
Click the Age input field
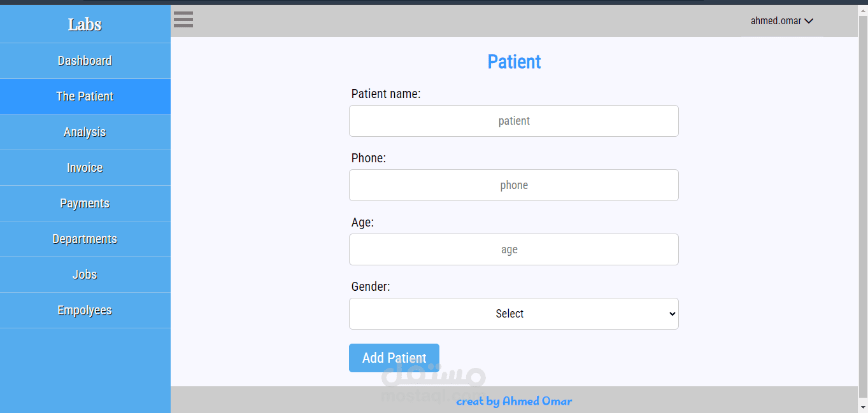point(513,249)
